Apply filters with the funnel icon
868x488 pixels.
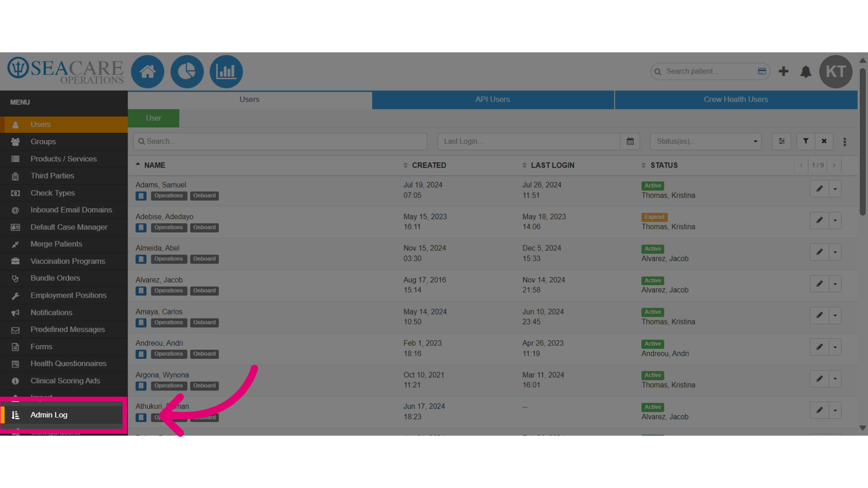click(806, 141)
